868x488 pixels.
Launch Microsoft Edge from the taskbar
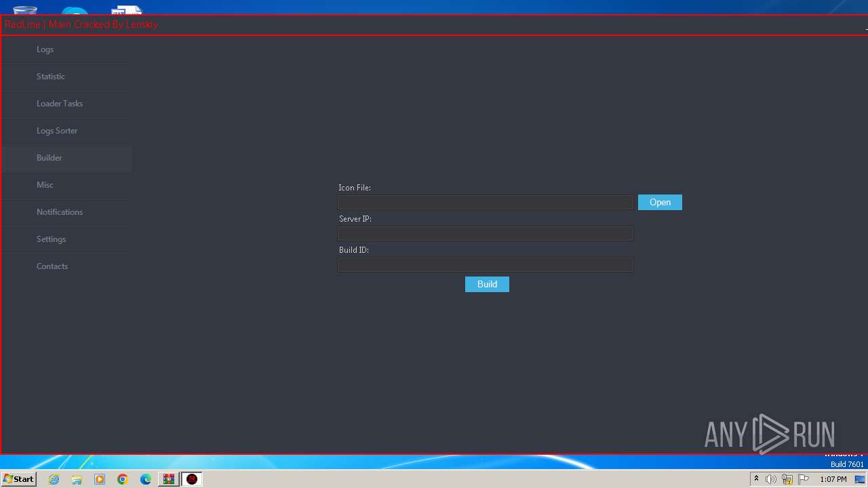click(146, 479)
